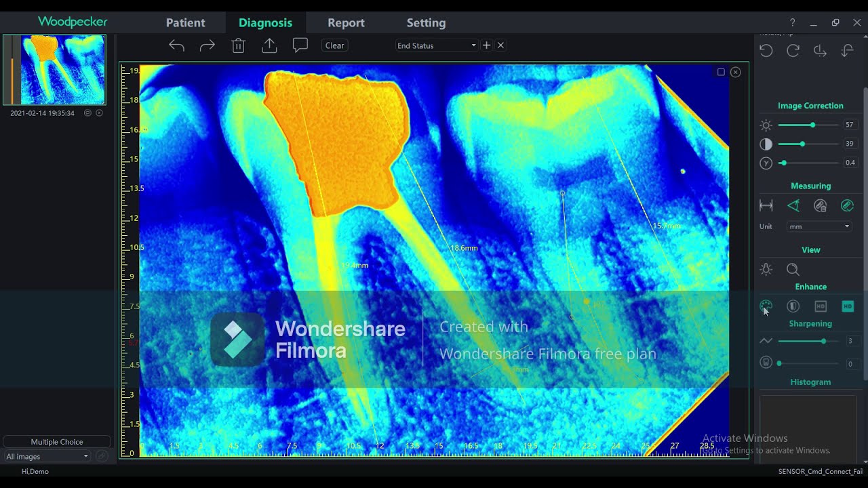Click the Histogram section heading
The width and height of the screenshot is (868, 488).
pos(810,382)
